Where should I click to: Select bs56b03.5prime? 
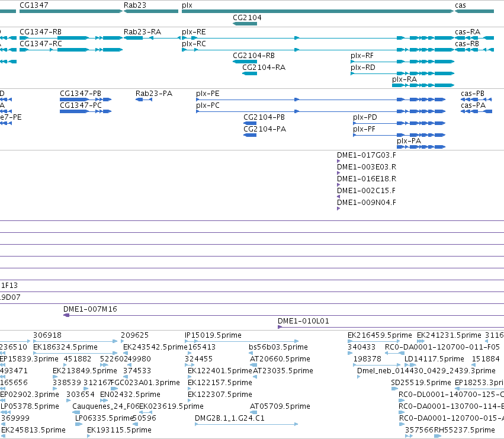251,353
